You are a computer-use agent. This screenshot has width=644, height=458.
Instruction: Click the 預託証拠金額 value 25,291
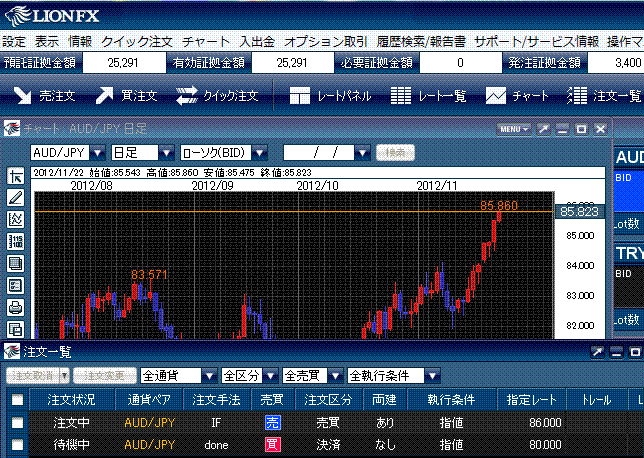tap(124, 63)
